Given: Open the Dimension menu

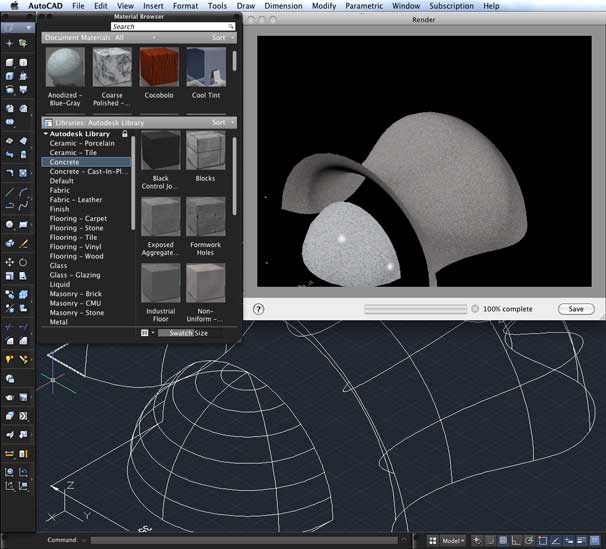Looking at the screenshot, I should pos(283,6).
